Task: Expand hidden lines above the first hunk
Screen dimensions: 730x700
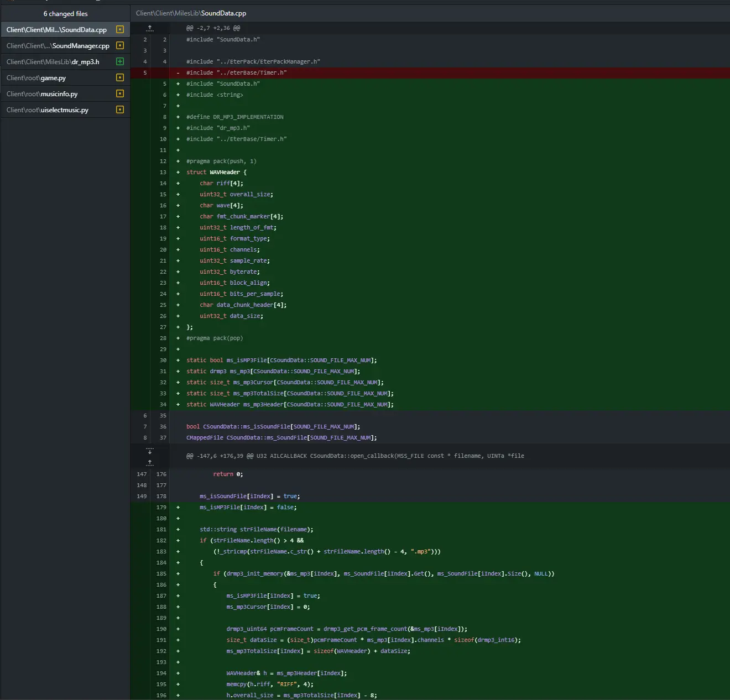Action: (150, 28)
